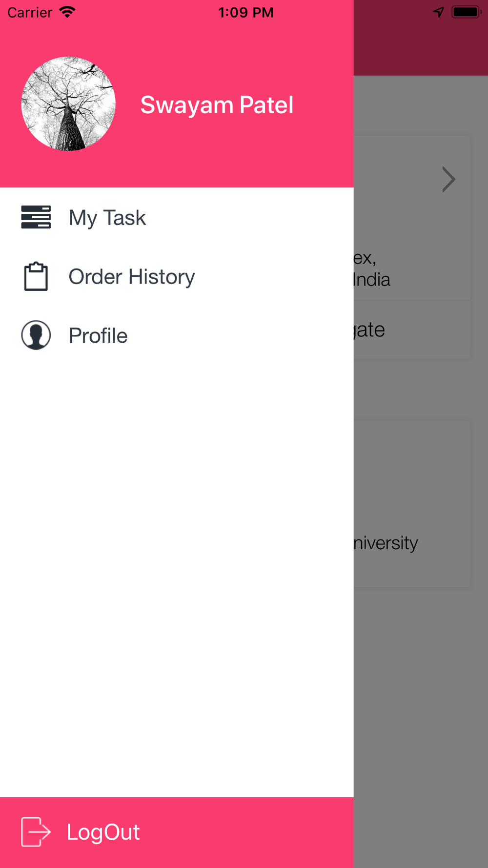The width and height of the screenshot is (488, 868).
Task: Expand the dimmed card chevron arrow
Action: (x=448, y=179)
